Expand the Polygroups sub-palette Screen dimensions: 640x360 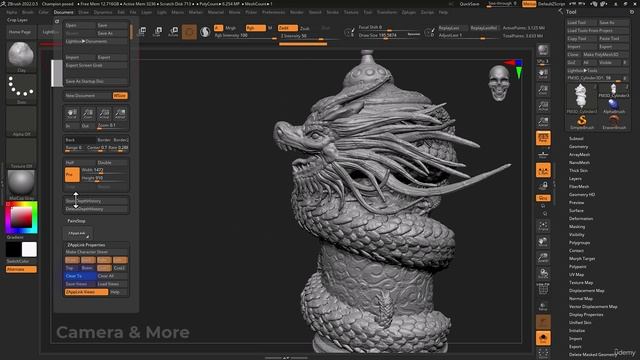click(x=579, y=242)
